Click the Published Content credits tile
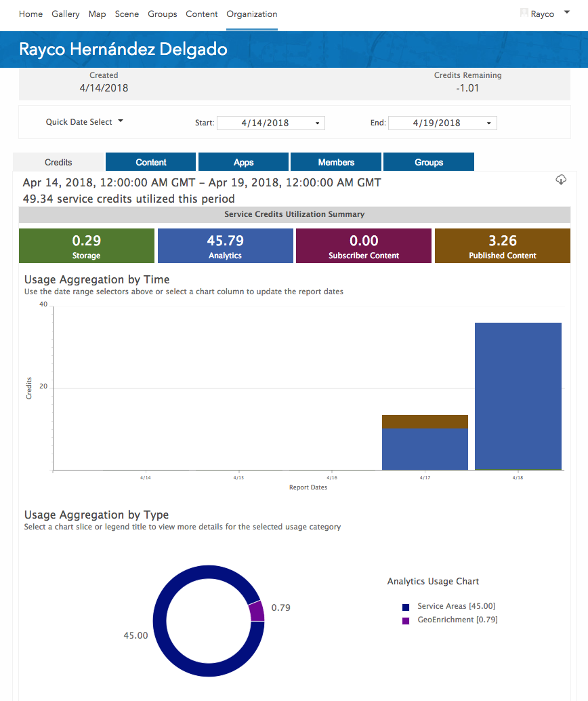Screen dimensions: 588x701 [x=502, y=245]
